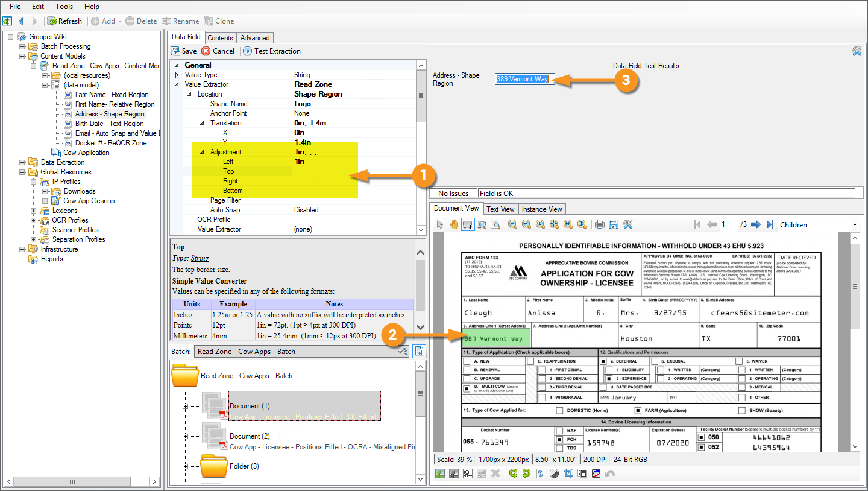Image resolution: width=868 pixels, height=491 pixels.
Task: Click the printer icon in viewer toolbar
Action: pyautogui.click(x=600, y=224)
